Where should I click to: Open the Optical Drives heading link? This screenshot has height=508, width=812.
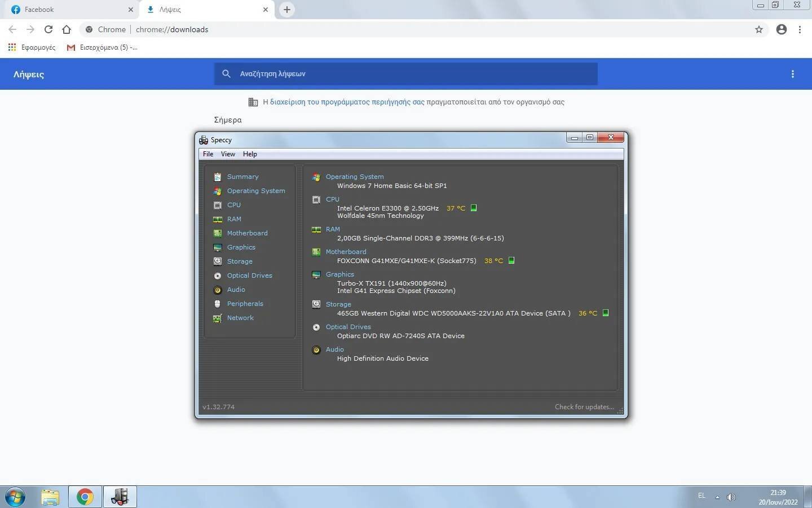348,327
